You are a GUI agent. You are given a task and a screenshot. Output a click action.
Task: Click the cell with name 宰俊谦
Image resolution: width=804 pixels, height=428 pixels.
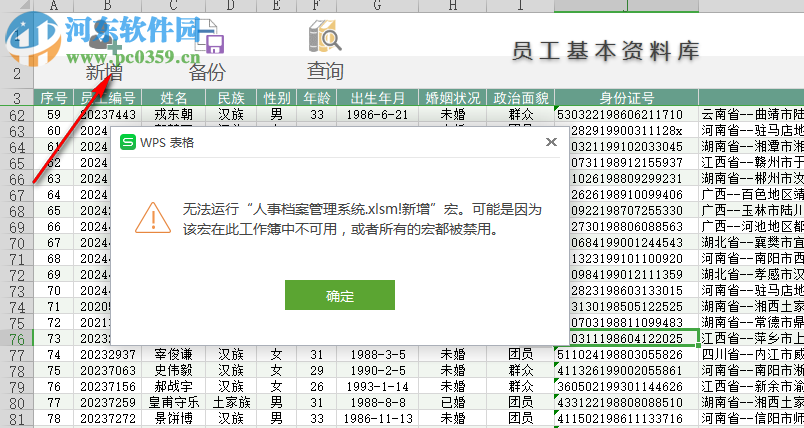point(174,355)
